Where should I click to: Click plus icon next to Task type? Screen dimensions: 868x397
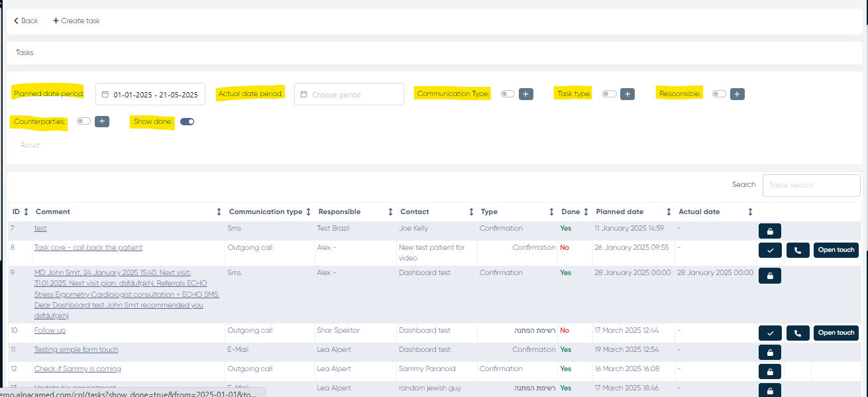627,94
